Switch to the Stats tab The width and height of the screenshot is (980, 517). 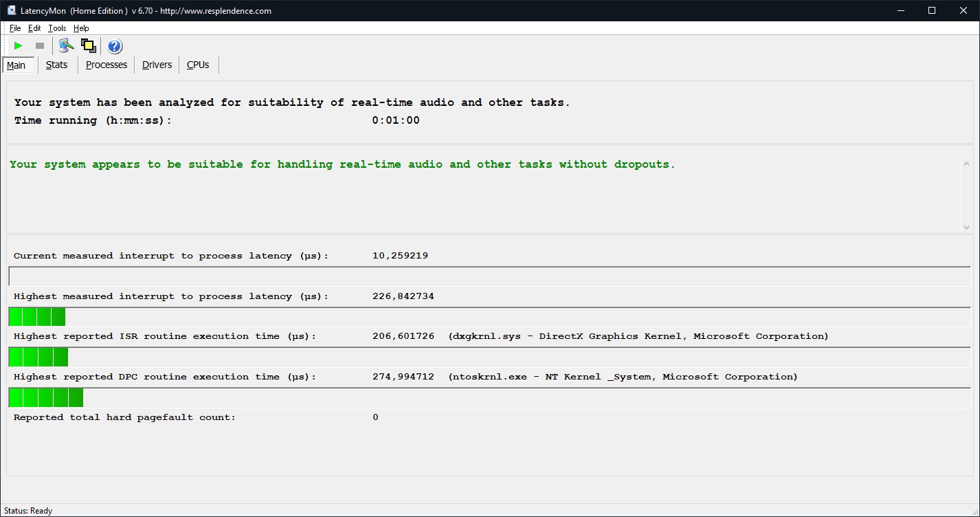pyautogui.click(x=57, y=65)
